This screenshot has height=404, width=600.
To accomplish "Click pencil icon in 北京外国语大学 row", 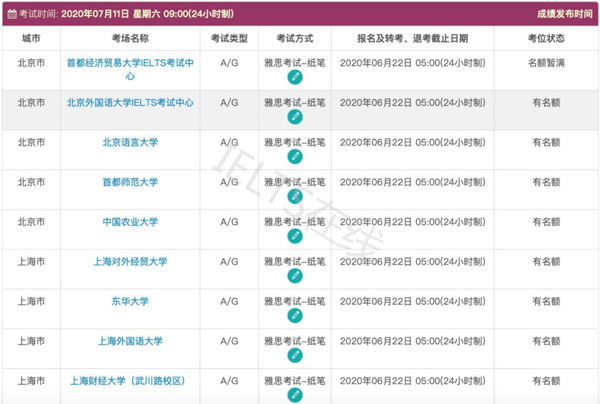I will 295,117.
